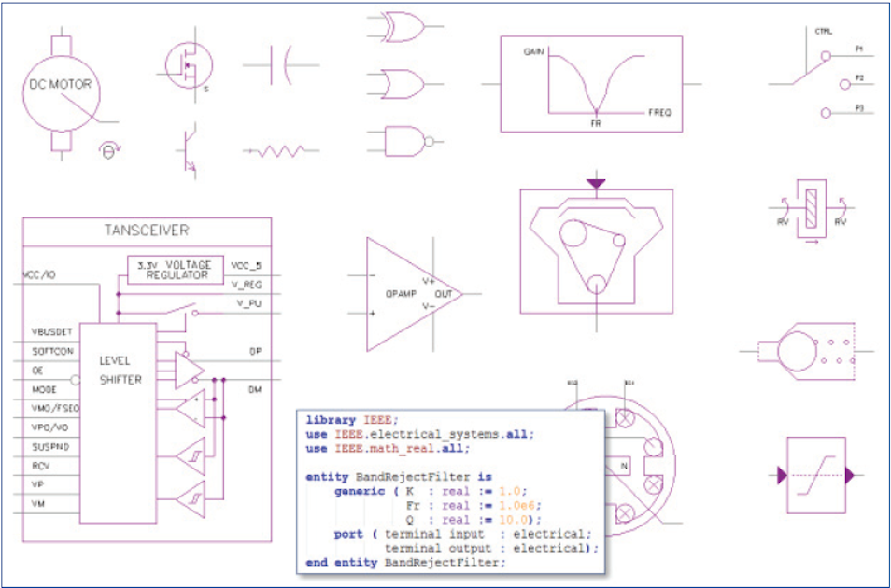Select the RV component symbol
Image resolution: width=891 pixels, height=588 pixels.
pyautogui.click(x=812, y=208)
